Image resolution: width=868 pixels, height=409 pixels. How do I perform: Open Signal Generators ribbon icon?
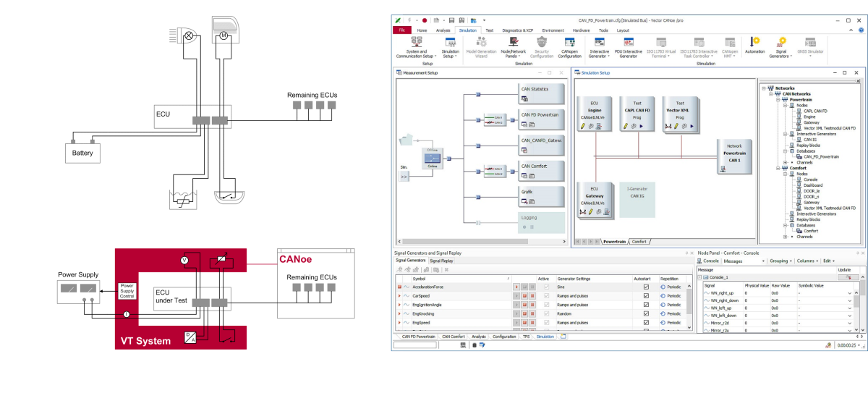click(780, 41)
